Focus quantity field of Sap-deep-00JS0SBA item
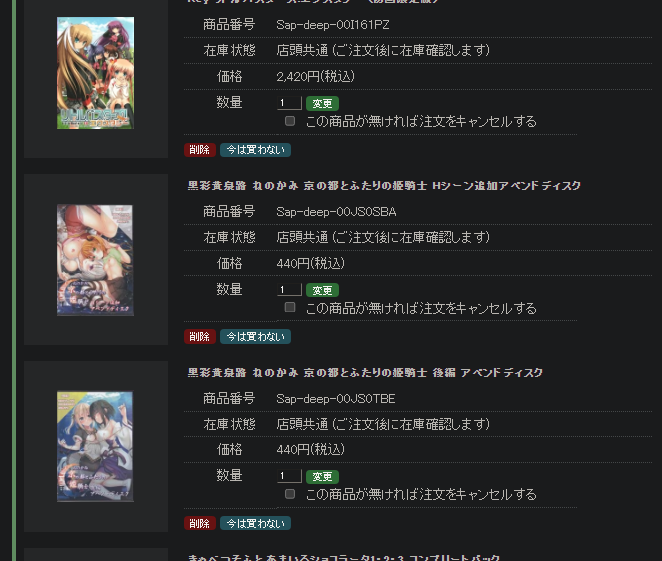Image resolution: width=662 pixels, height=561 pixels. click(289, 290)
